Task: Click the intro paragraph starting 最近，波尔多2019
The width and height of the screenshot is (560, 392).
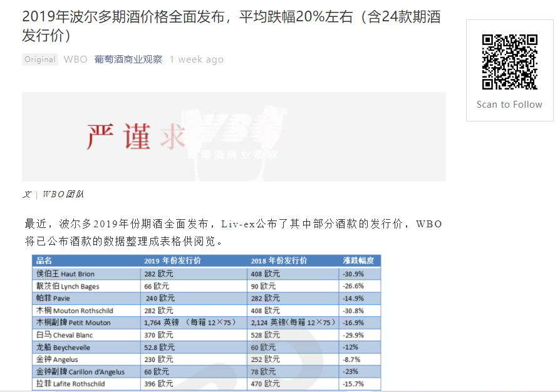Action: tap(233, 233)
